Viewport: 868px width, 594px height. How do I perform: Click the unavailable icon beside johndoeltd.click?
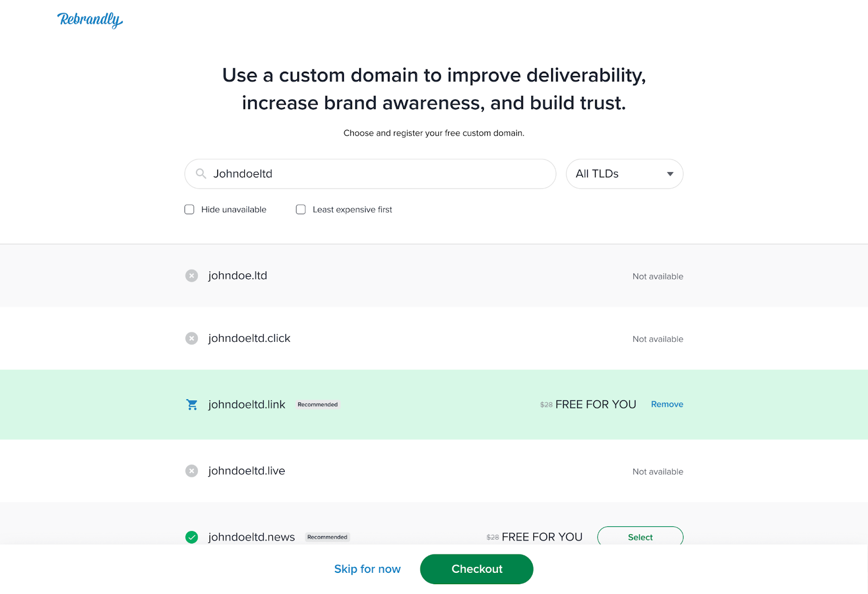[192, 338]
